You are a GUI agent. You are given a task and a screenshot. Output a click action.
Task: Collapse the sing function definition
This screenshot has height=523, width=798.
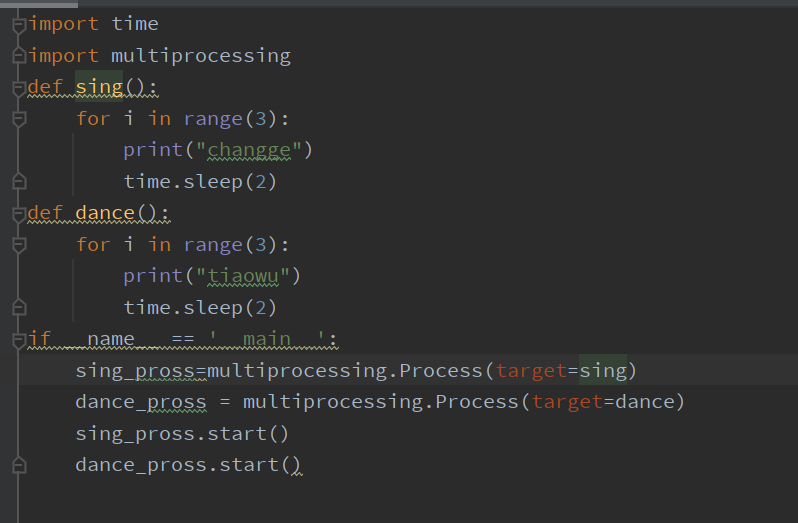point(18,88)
